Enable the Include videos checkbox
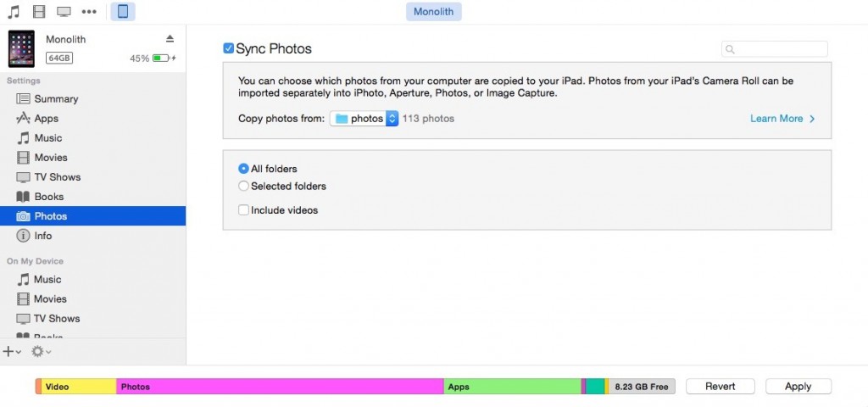Image resolution: width=868 pixels, height=407 pixels. pos(244,210)
